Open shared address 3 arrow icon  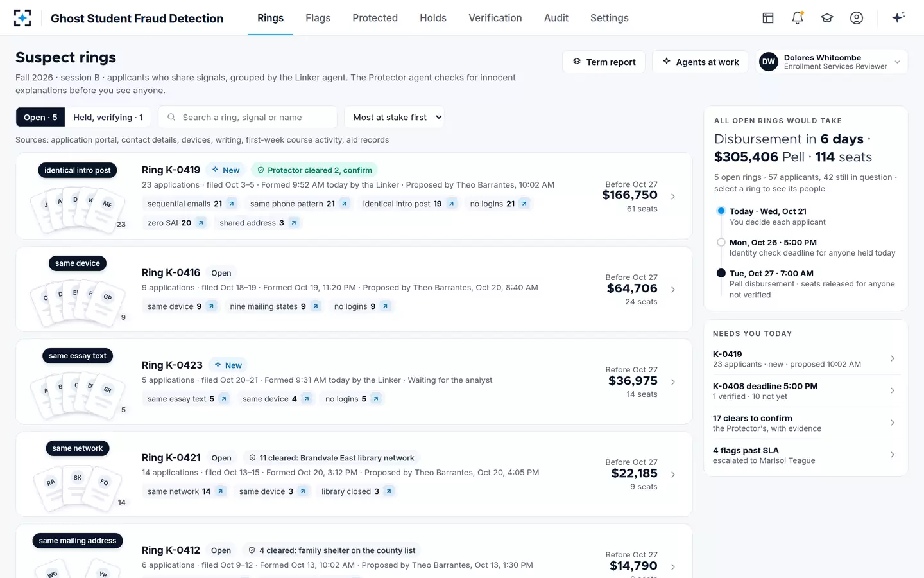coord(294,223)
